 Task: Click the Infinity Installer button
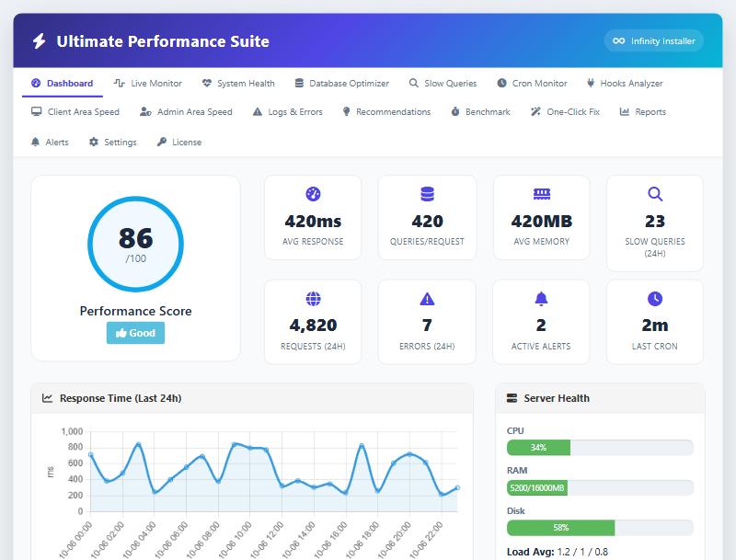(x=653, y=40)
